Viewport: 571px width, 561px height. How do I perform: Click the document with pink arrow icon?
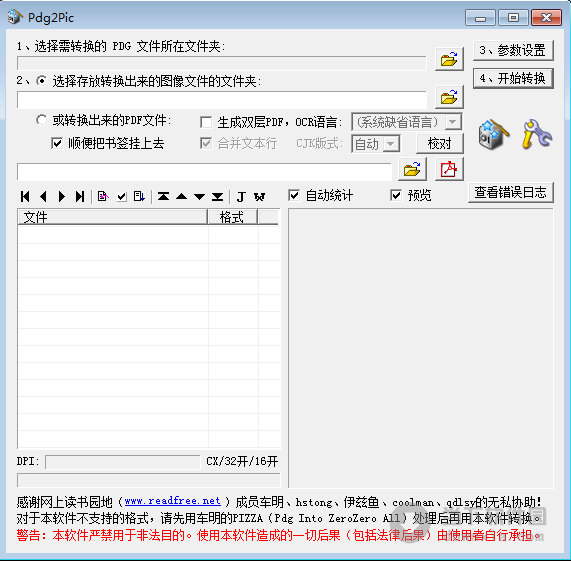click(x=103, y=197)
